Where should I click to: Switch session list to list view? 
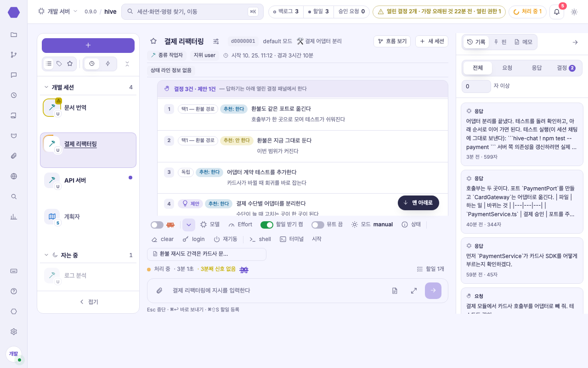tap(49, 63)
